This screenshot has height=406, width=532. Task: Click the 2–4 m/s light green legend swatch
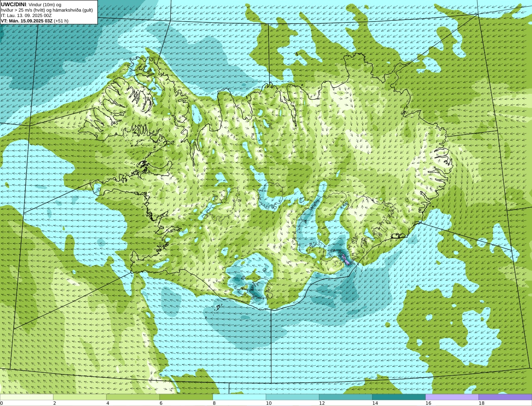click(x=80, y=397)
